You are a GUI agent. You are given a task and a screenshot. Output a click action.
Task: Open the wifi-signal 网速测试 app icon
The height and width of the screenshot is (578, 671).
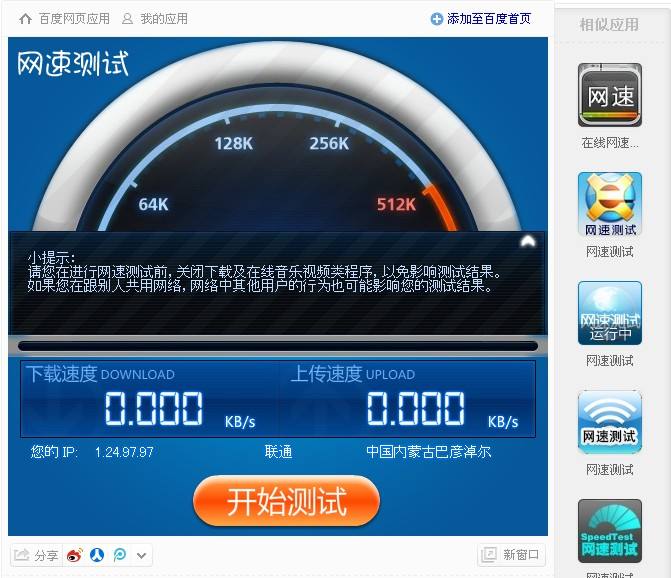click(610, 423)
